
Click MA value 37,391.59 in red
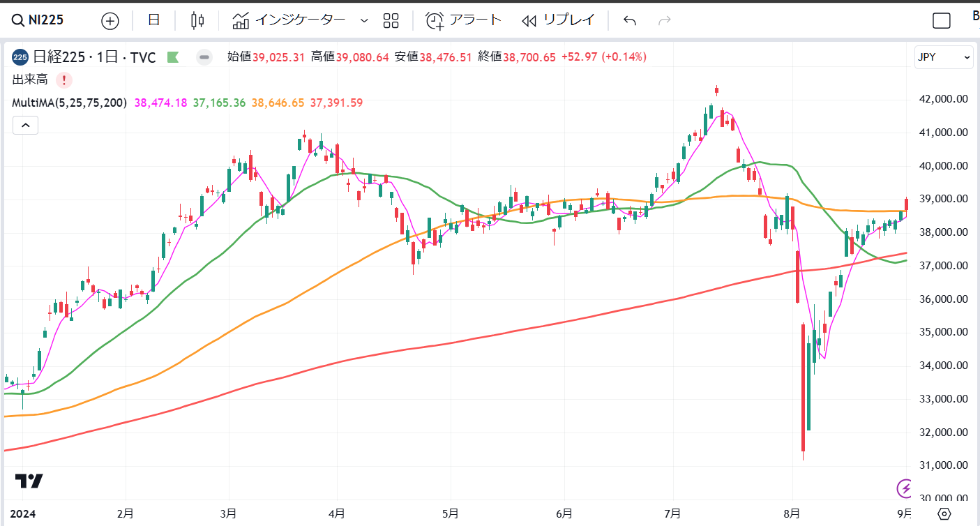(336, 103)
